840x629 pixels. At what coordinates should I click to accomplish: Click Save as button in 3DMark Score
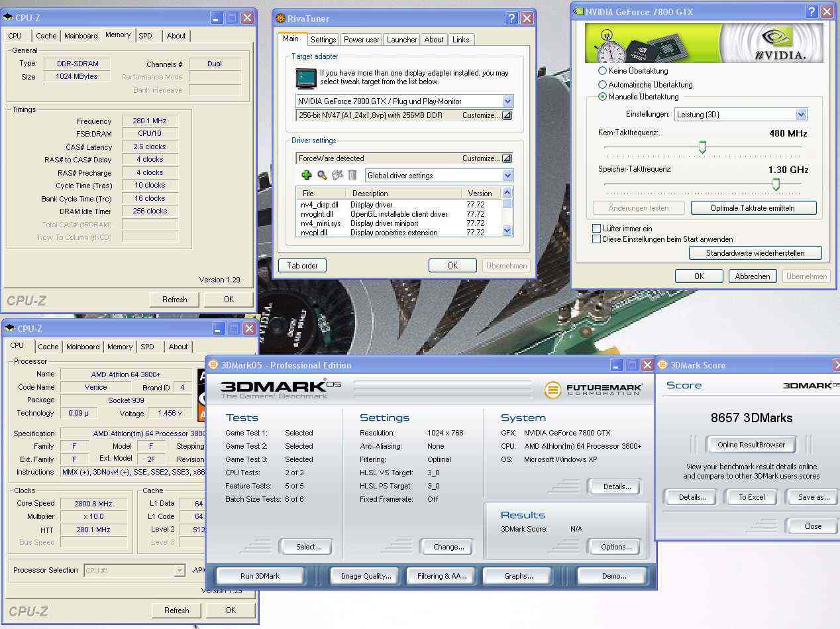pos(814,497)
